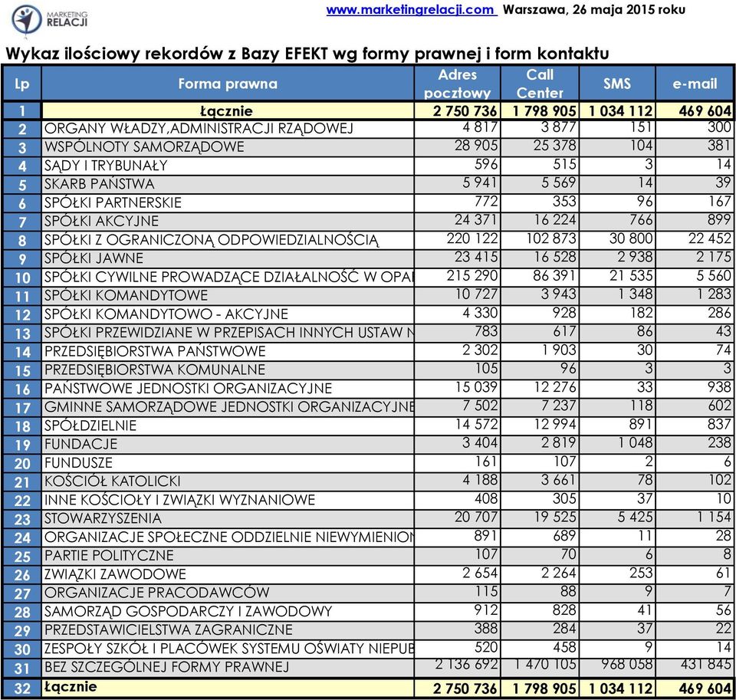The width and height of the screenshot is (736, 700).
Task: Select the FUNDACJE row label
Action: [80, 444]
